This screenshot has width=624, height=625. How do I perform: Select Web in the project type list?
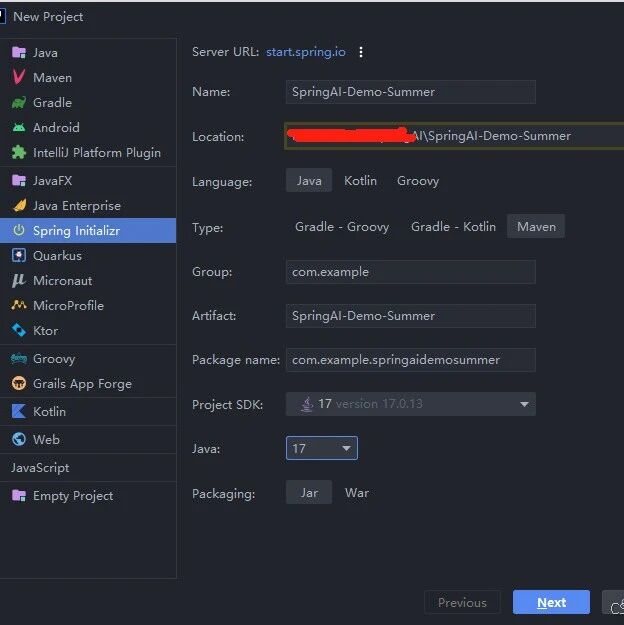pos(88,439)
